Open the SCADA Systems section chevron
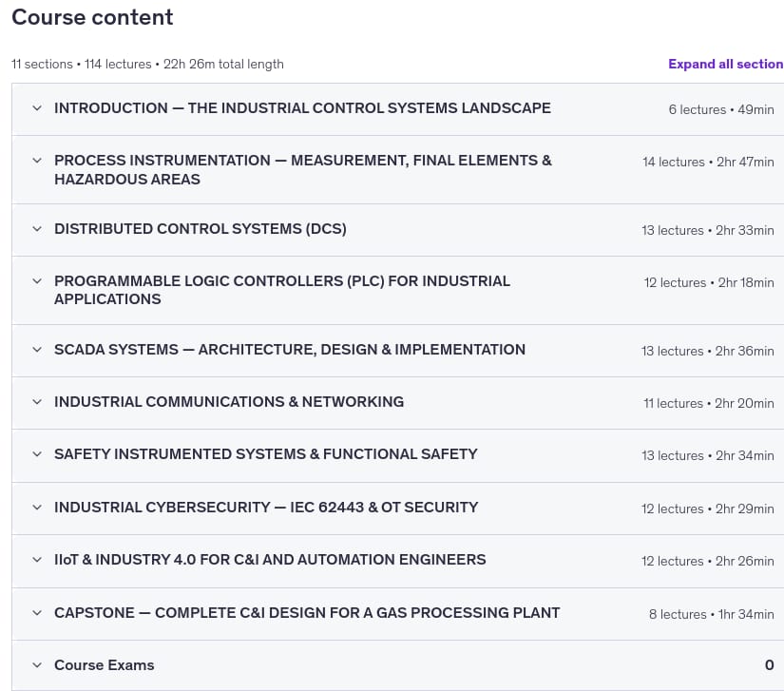The image size is (784, 691). tap(37, 350)
